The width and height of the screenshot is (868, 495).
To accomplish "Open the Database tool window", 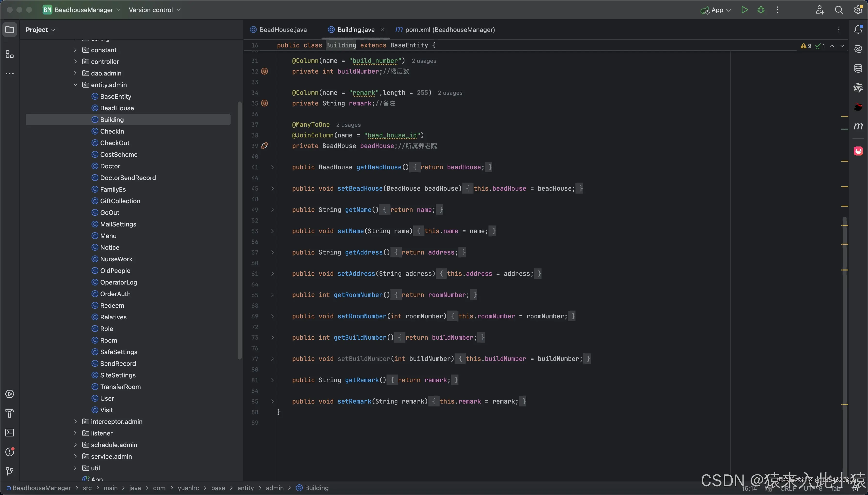I will click(858, 68).
